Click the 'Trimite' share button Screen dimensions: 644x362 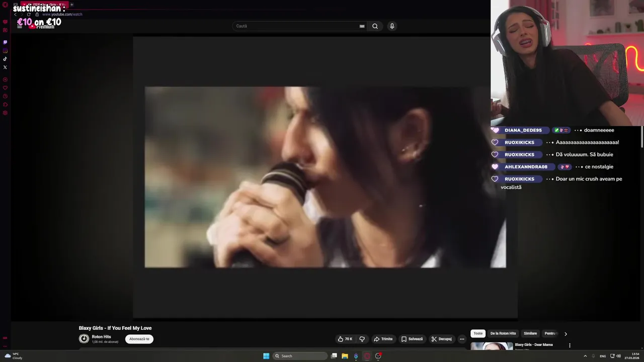tap(383, 339)
